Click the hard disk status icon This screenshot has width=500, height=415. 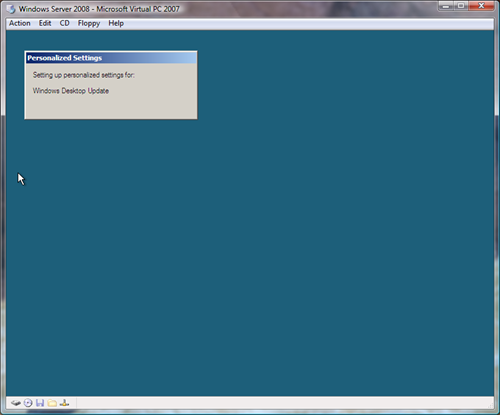click(x=16, y=403)
